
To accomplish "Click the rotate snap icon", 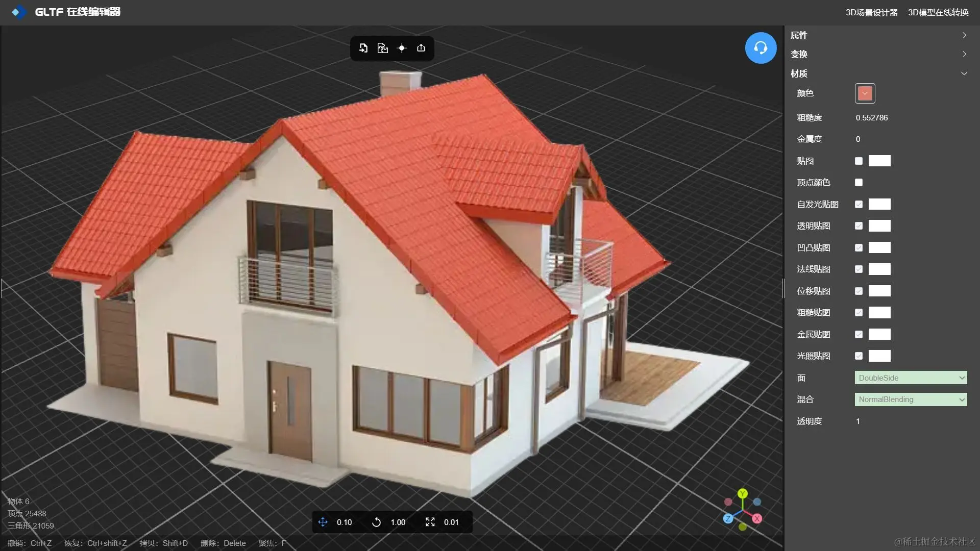I will click(376, 522).
